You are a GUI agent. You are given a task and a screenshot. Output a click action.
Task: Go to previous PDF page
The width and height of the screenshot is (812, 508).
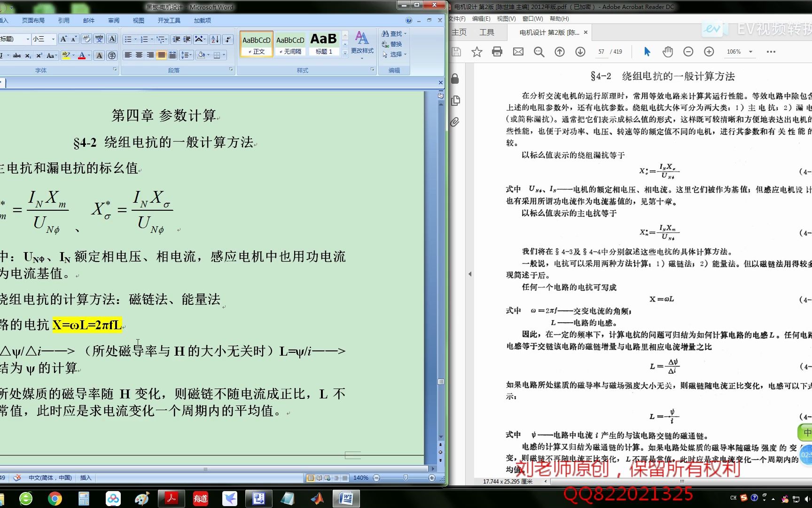click(560, 52)
